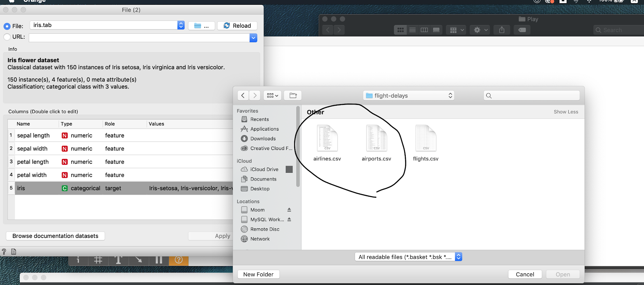
Task: Open Remote Disc in the sidebar
Action: [264, 229]
